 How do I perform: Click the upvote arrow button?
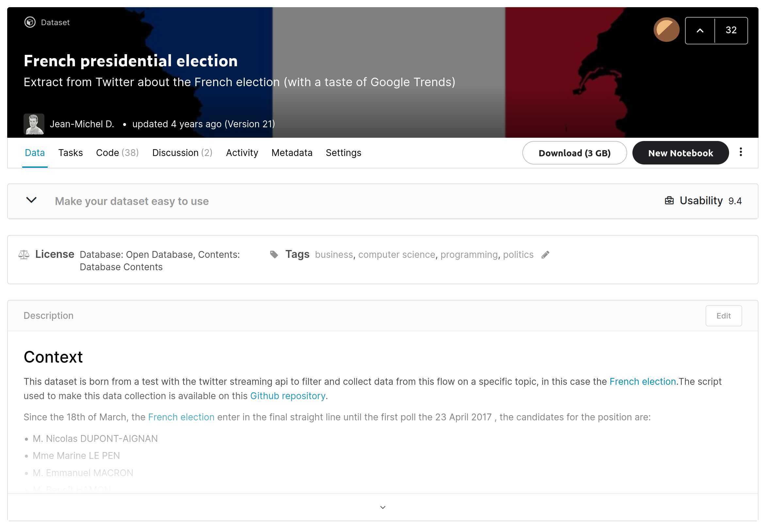(x=700, y=31)
